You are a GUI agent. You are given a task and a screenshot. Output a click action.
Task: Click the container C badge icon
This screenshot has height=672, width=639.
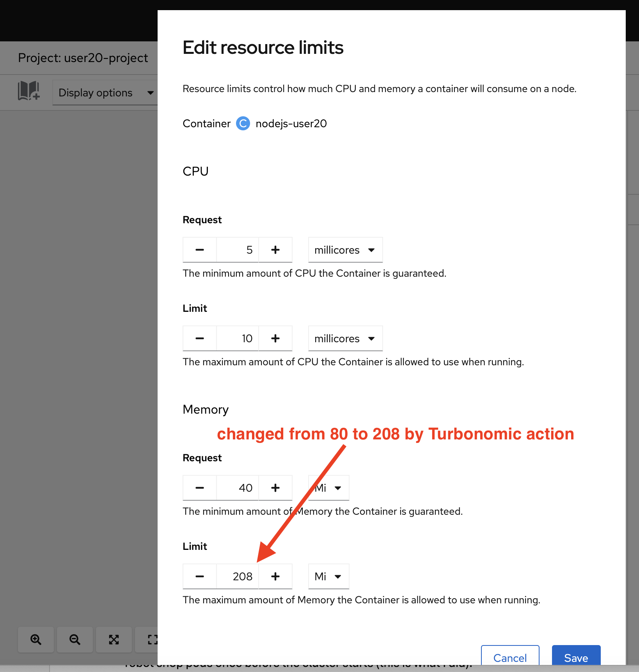tap(243, 124)
